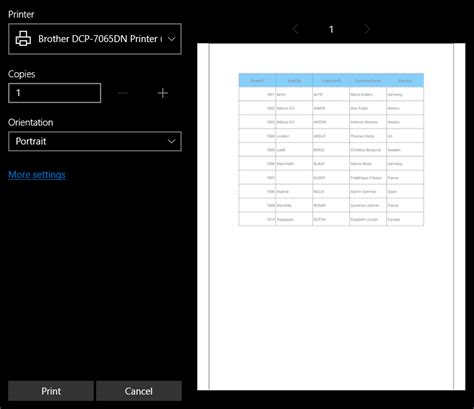The width and height of the screenshot is (474, 409).
Task: Click the page number 1 indicator
Action: click(x=331, y=29)
